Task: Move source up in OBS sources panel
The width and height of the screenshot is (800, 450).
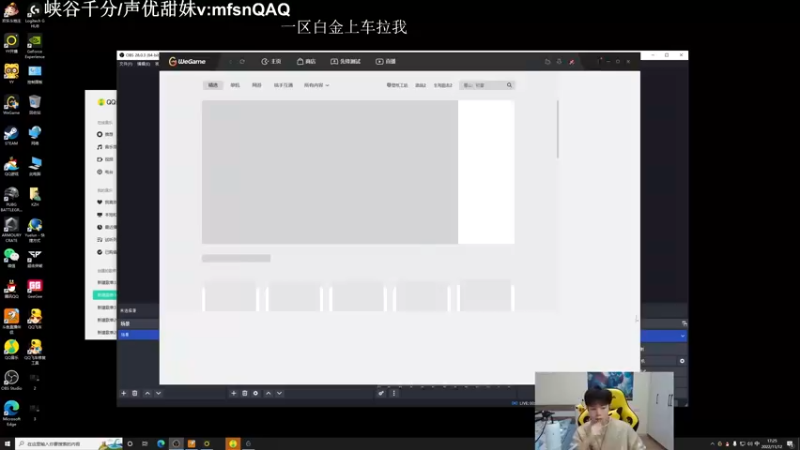Action: (x=268, y=393)
